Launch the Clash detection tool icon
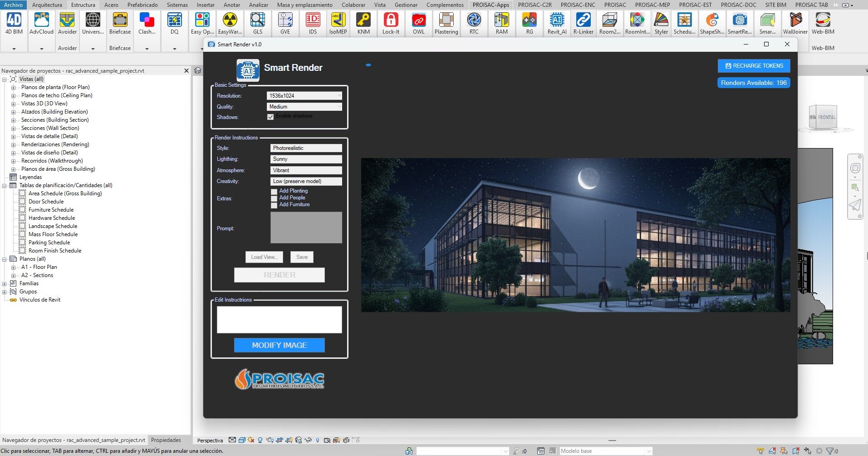Viewport: 868px width, 456px height. point(147,23)
